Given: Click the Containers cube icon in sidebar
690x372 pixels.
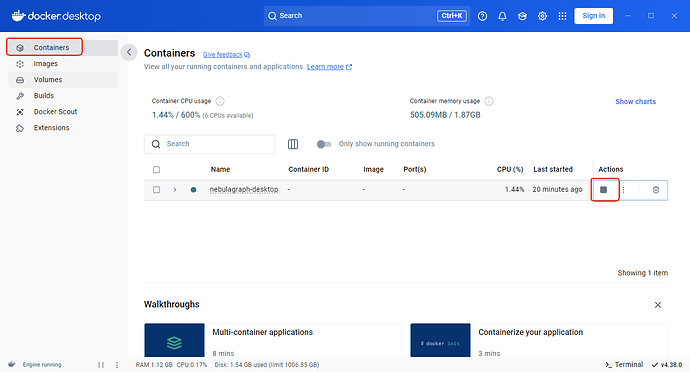Looking at the screenshot, I should click(20, 48).
